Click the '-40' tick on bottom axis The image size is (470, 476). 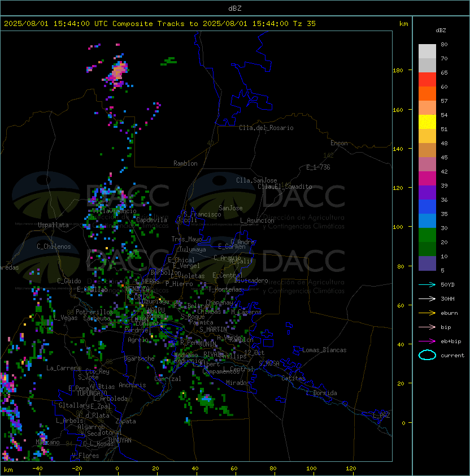[x=37, y=469]
